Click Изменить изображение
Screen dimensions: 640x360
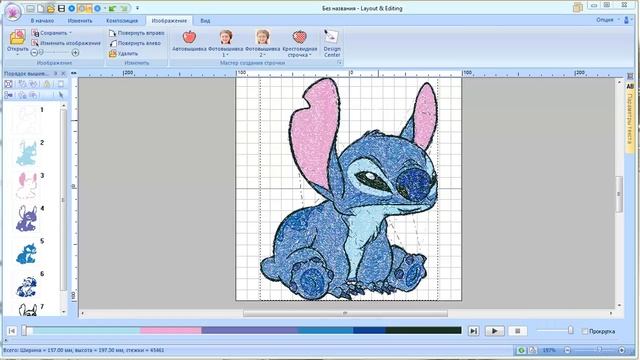tap(66, 43)
